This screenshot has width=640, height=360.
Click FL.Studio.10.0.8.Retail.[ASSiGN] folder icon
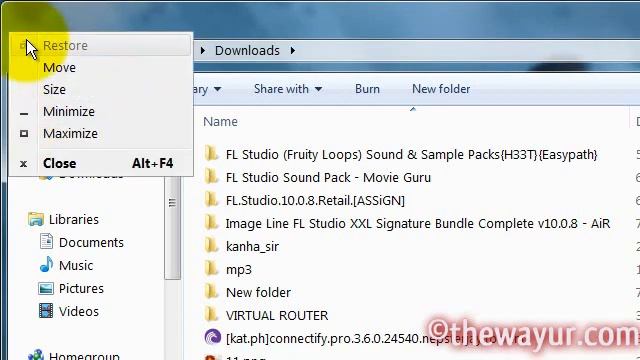(x=212, y=200)
